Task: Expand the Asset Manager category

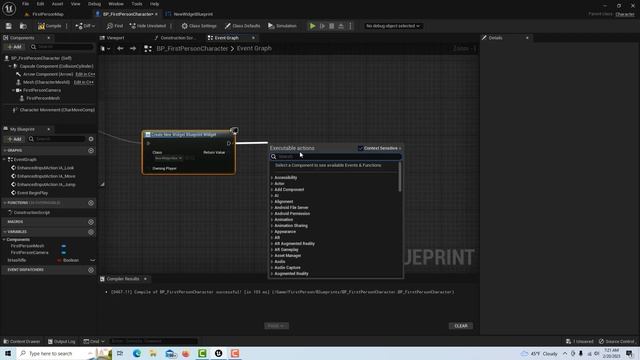Action: pyautogui.click(x=272, y=256)
